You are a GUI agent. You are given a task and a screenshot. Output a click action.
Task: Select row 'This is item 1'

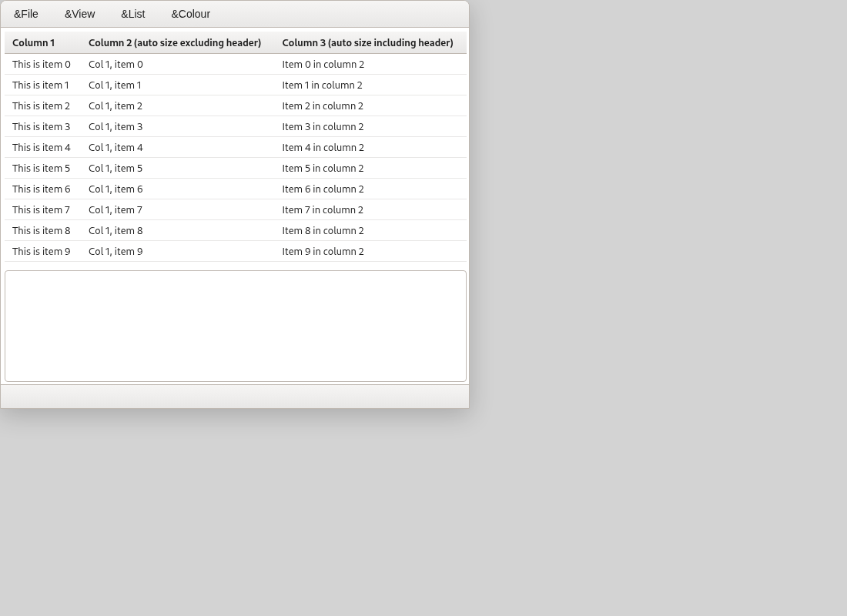(236, 85)
